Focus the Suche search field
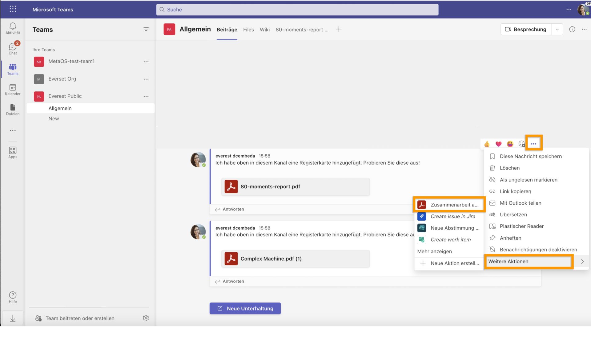The width and height of the screenshot is (591, 364). (x=297, y=10)
